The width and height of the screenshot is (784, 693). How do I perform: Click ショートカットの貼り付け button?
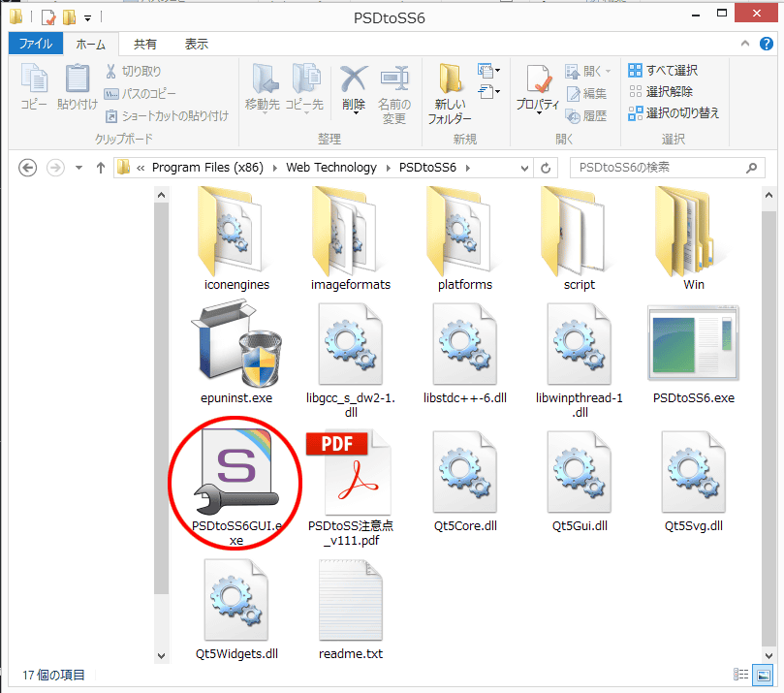tap(167, 116)
